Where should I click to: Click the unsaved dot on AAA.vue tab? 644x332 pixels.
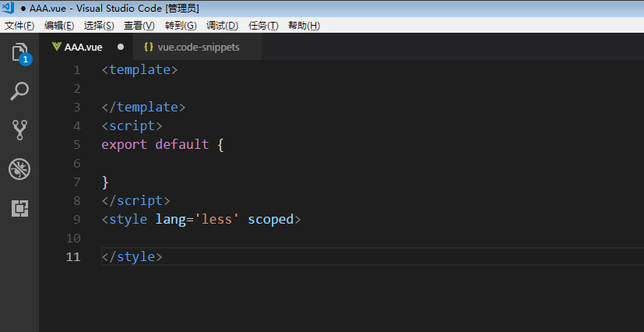pyautogui.click(x=121, y=47)
